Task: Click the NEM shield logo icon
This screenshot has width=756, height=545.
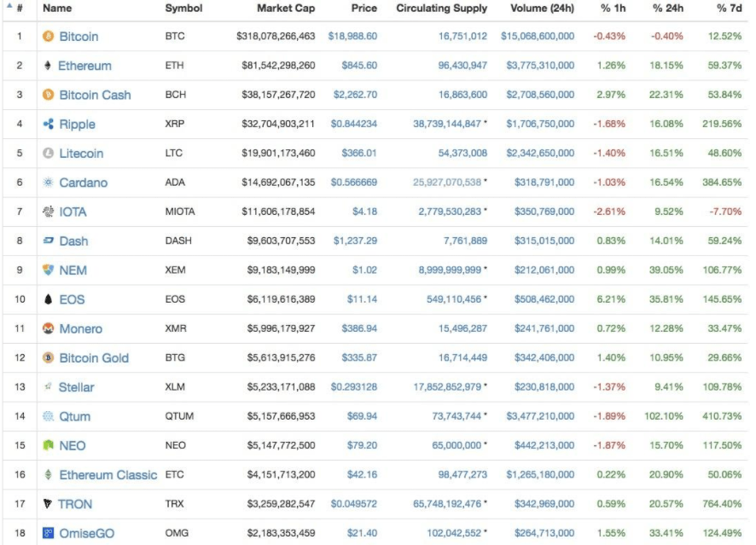Action: (x=49, y=270)
